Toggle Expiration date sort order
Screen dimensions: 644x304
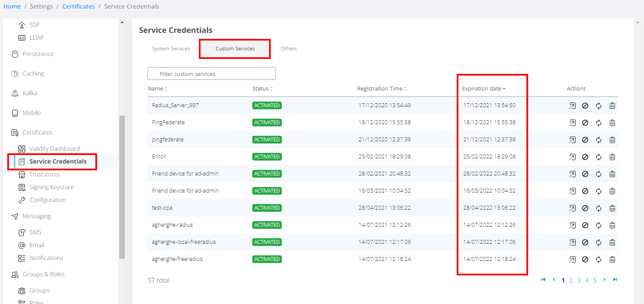point(483,89)
